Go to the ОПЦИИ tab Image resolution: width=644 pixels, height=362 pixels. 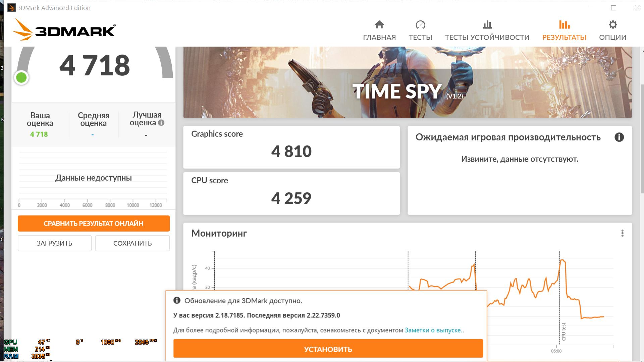612,37
